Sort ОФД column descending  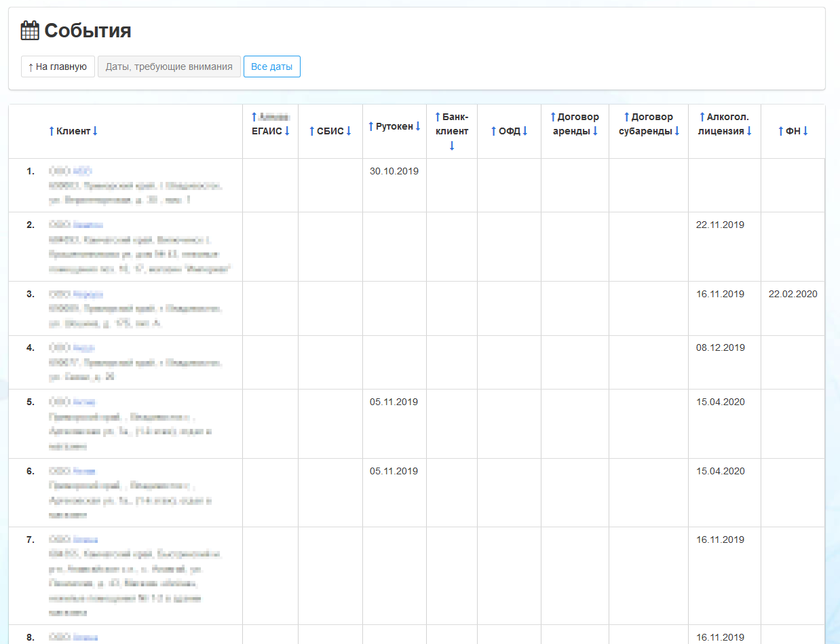pos(525,131)
